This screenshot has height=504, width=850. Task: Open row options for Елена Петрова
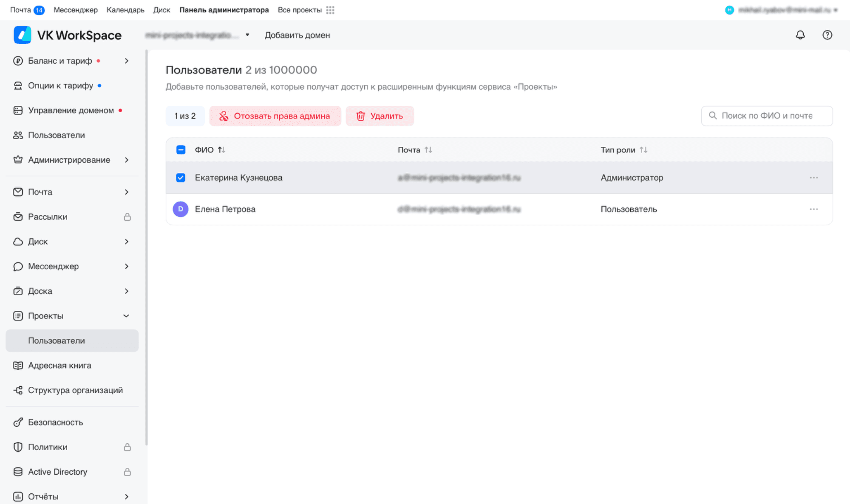(813, 209)
